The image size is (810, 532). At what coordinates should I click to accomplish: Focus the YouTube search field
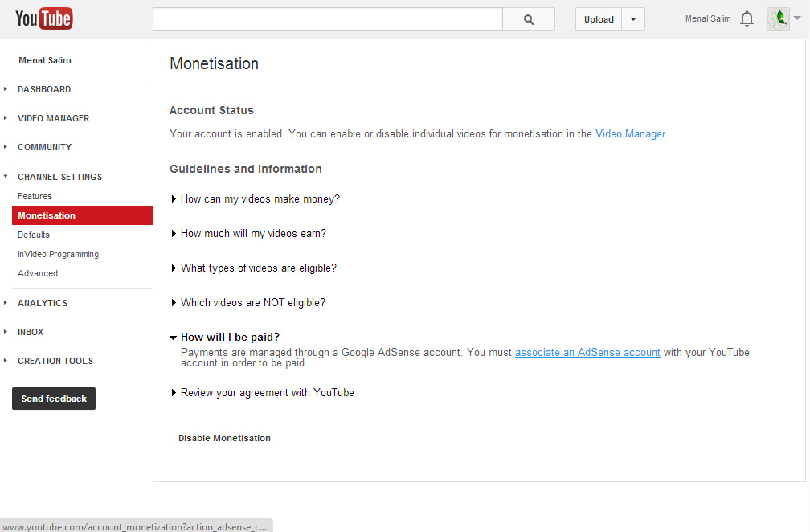tap(328, 19)
